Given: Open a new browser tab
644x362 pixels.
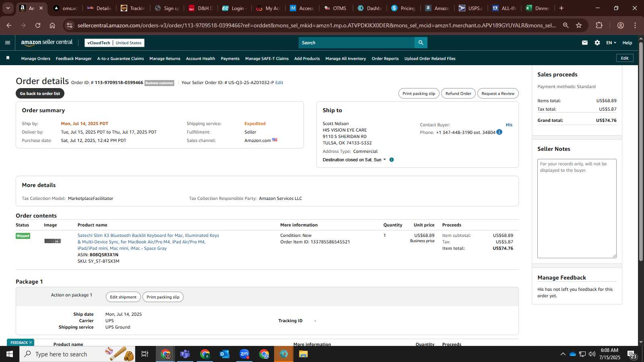Looking at the screenshot, I should pos(561,8).
